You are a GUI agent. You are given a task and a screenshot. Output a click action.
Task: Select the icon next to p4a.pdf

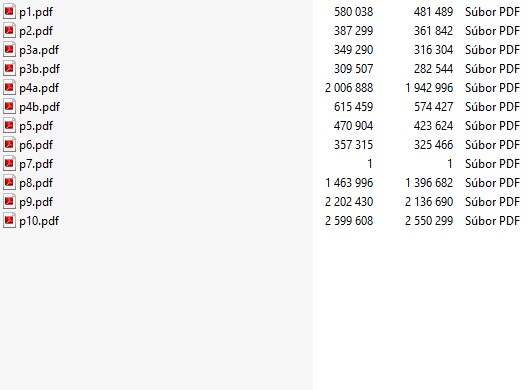[9, 88]
